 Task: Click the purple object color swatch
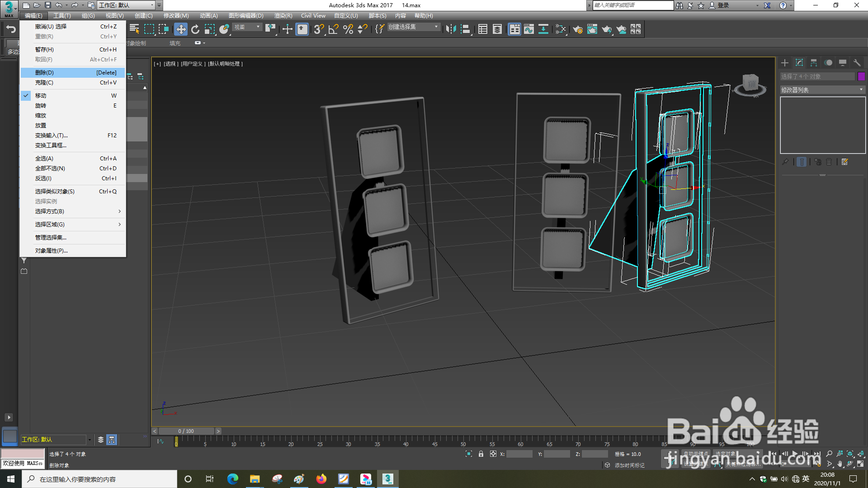[861, 76]
